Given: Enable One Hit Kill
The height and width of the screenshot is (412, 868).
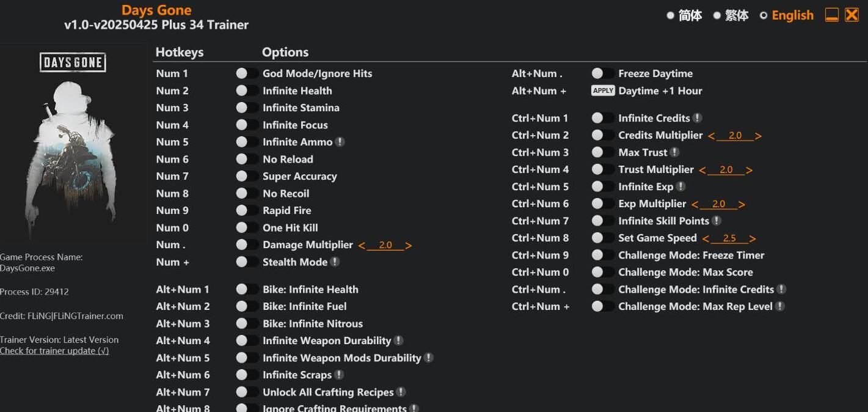Looking at the screenshot, I should point(247,227).
